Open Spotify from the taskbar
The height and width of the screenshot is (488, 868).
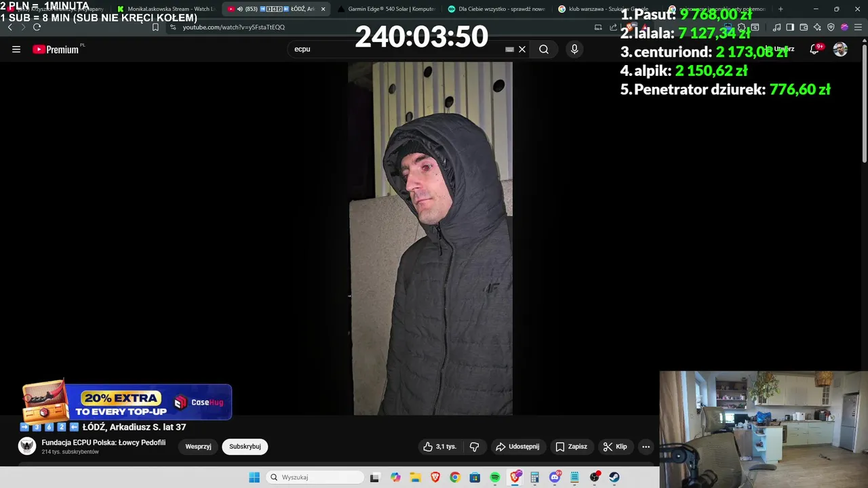495,477
